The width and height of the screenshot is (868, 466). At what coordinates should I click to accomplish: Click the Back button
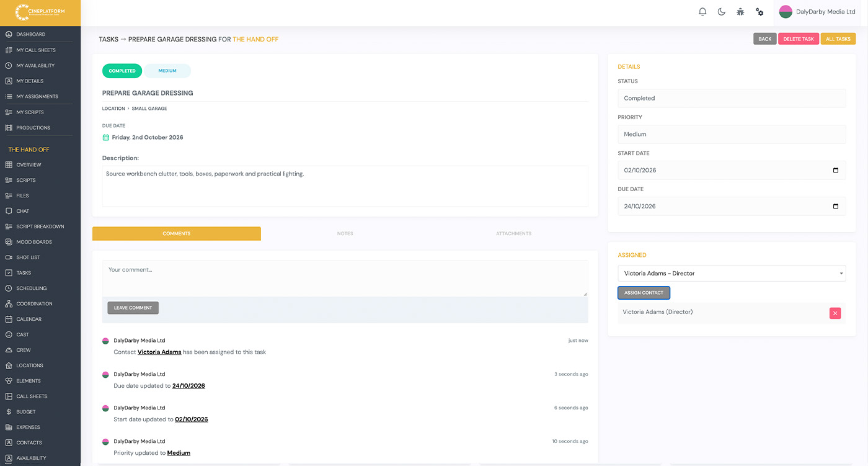[x=765, y=39]
